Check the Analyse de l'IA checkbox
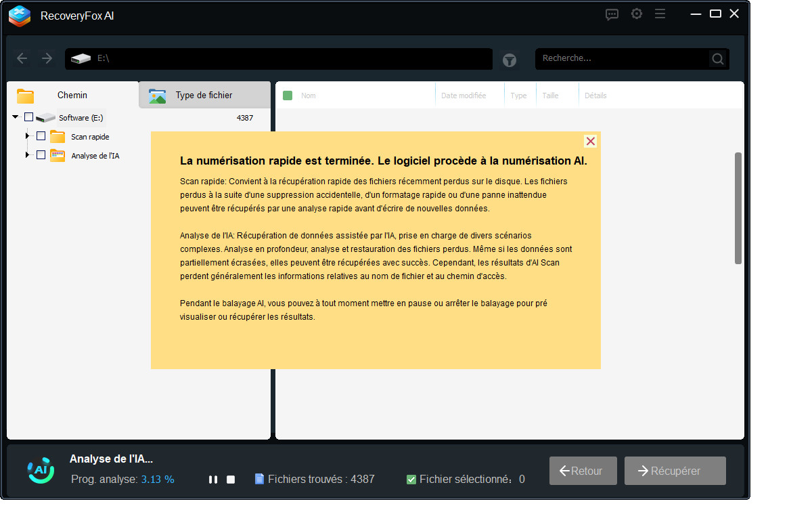 41,154
